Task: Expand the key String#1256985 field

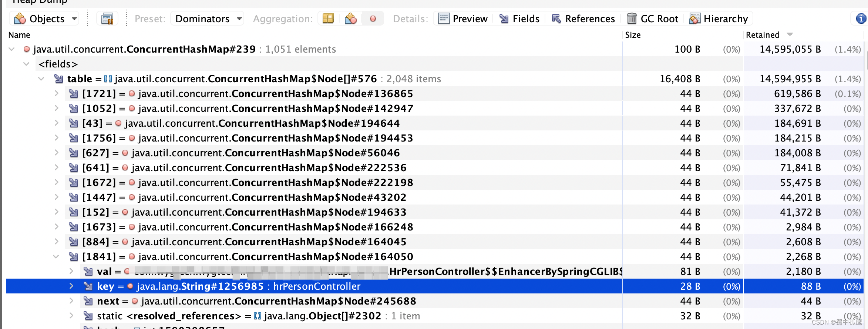Action: coord(71,286)
